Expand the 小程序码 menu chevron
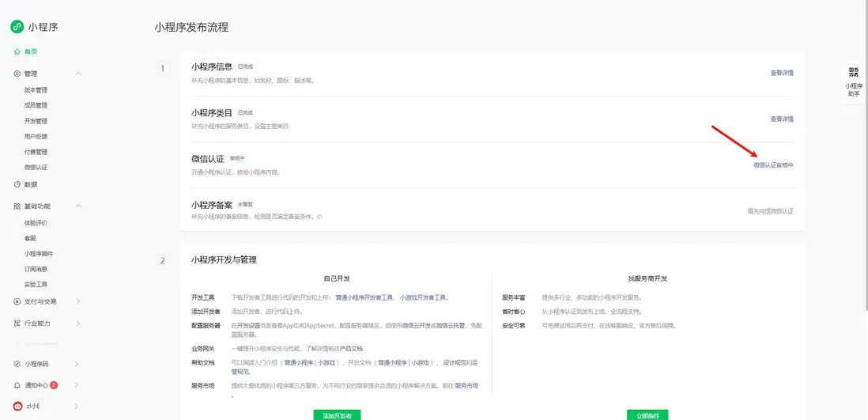The image size is (868, 420). (x=77, y=364)
